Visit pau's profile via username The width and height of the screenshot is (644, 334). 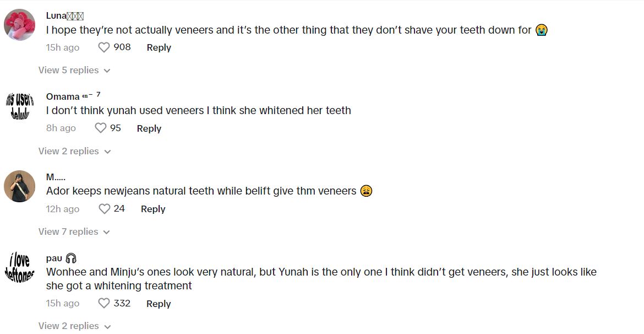click(54, 258)
